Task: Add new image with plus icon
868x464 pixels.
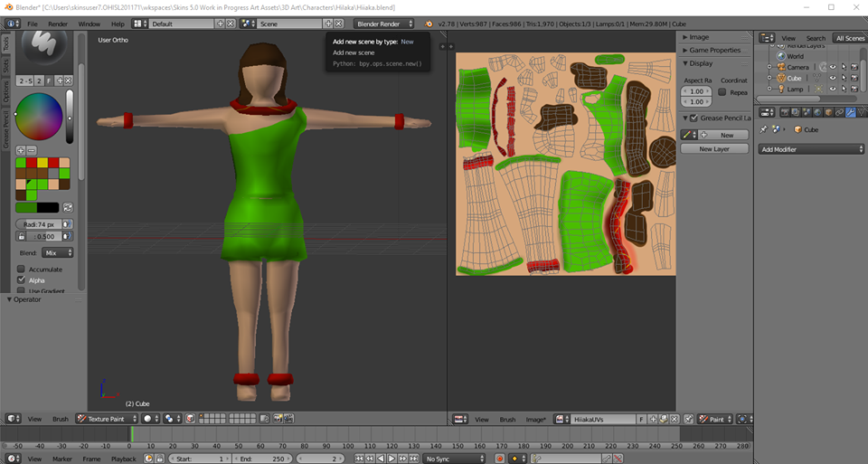Action: (653, 419)
